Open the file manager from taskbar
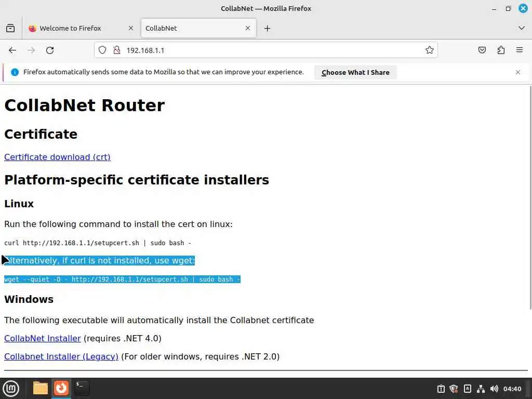The image size is (532, 399). click(41, 388)
